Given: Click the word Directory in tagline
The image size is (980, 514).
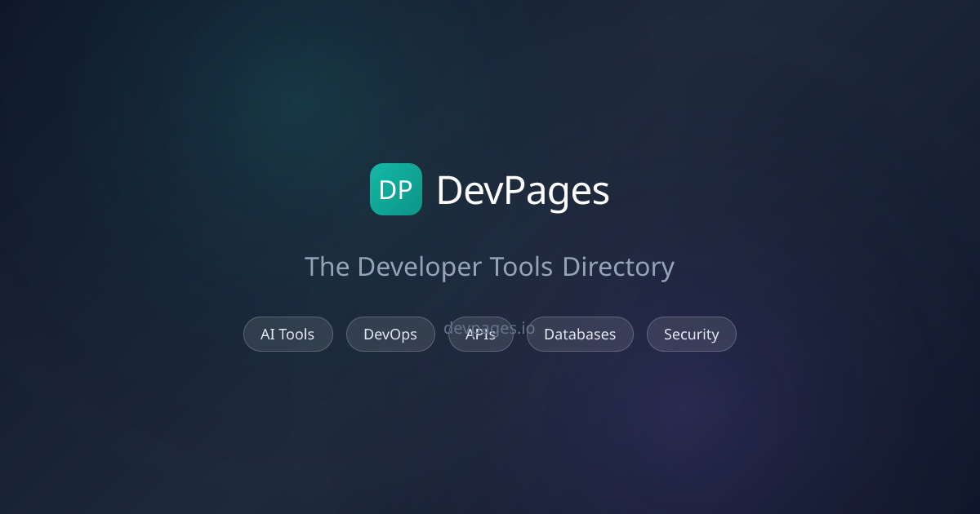Looking at the screenshot, I should click(617, 267).
